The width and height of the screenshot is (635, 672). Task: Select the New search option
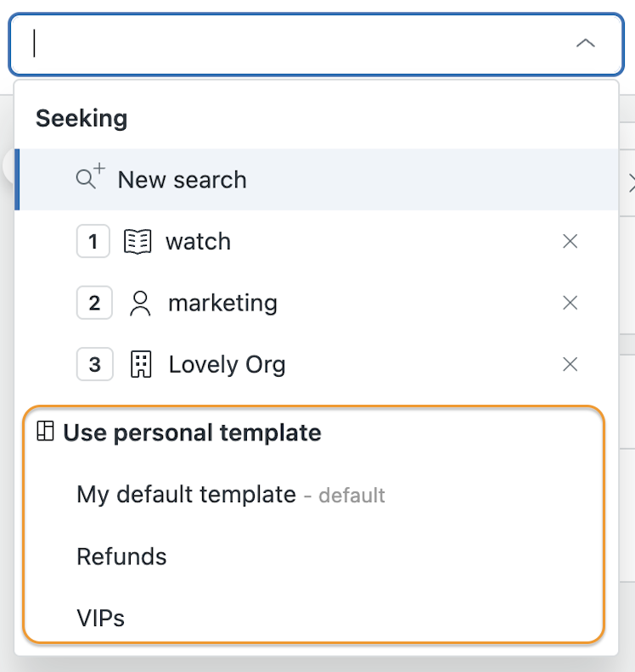click(x=317, y=180)
